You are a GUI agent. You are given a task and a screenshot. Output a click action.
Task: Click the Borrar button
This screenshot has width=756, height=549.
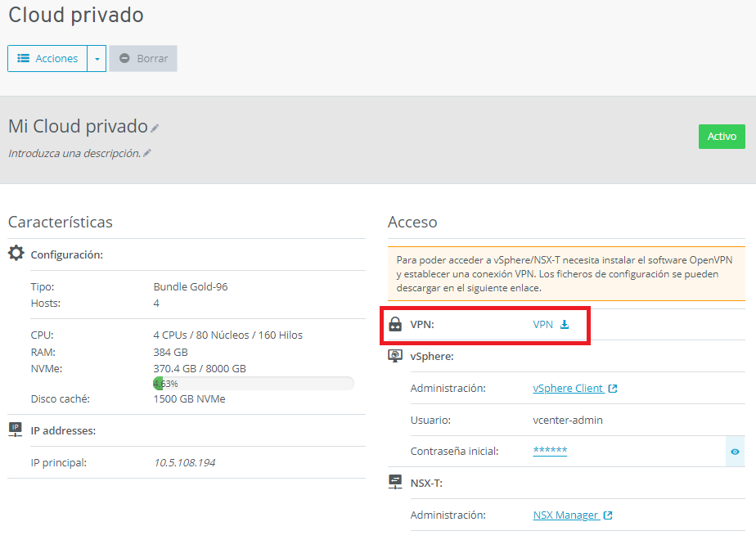point(143,58)
